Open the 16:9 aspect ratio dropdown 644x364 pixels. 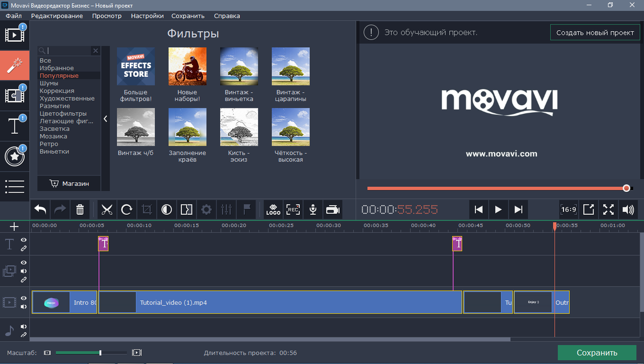tap(568, 209)
